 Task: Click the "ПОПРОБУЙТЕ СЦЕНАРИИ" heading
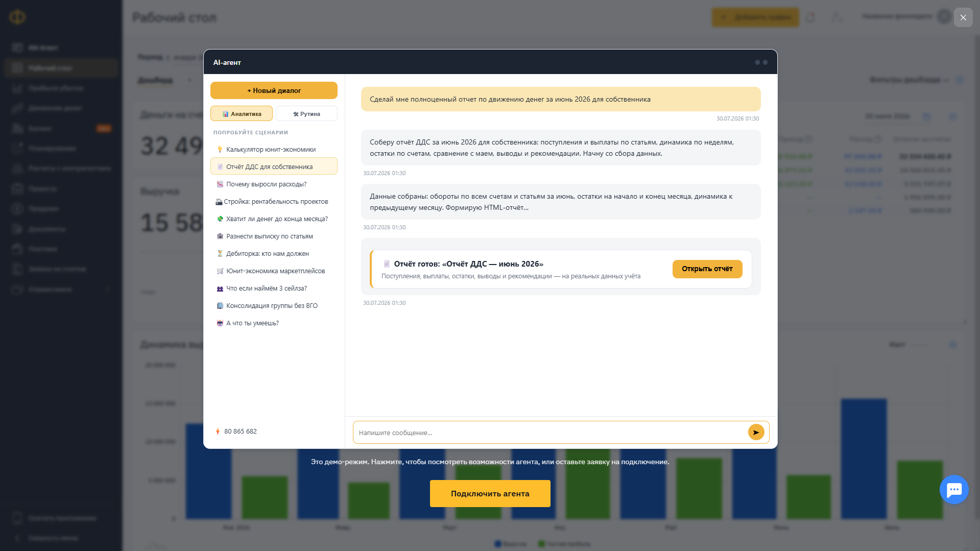pyautogui.click(x=251, y=132)
